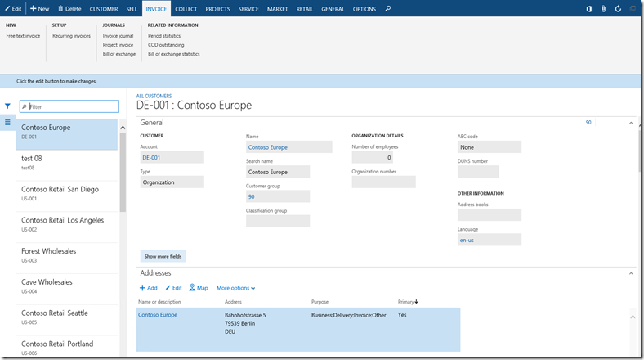Click the ABC code field None
Image resolution: width=644 pixels, height=360 pixels.
[490, 147]
